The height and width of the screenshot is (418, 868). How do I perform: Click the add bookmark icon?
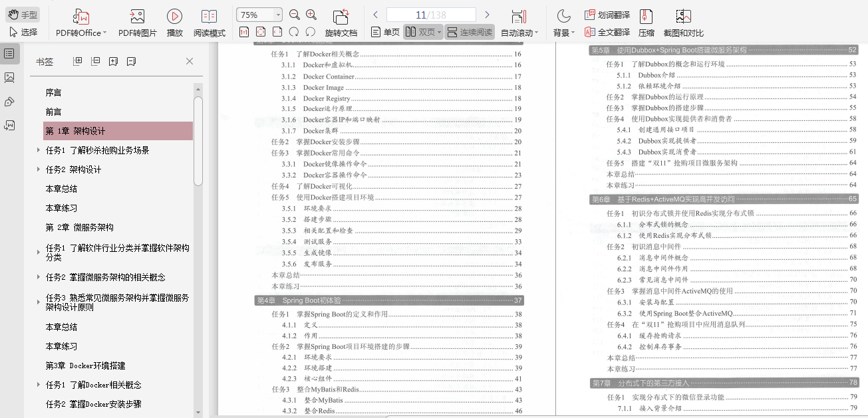[x=113, y=61]
